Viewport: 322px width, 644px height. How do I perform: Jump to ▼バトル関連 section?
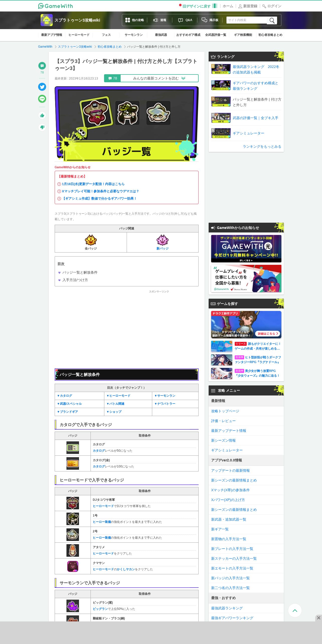(x=116, y=404)
